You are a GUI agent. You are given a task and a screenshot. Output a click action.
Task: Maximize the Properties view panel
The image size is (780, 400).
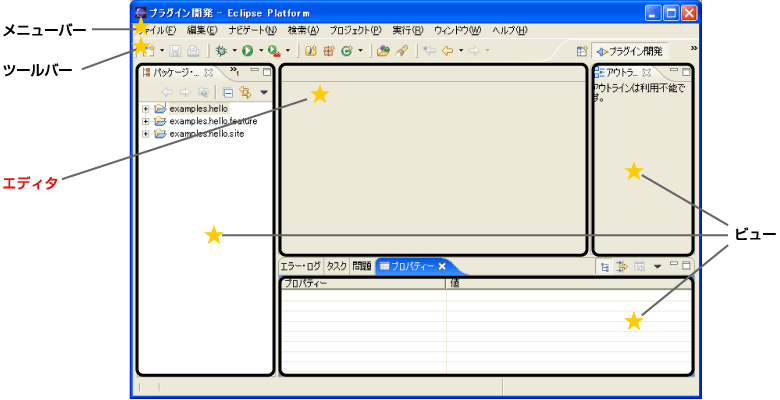[686, 265]
